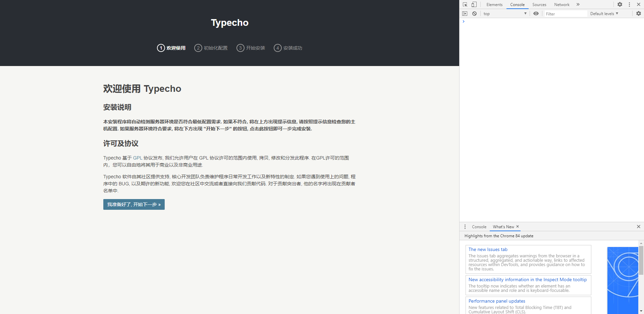Click step 1 欢迎使用 indicator

pyautogui.click(x=171, y=48)
